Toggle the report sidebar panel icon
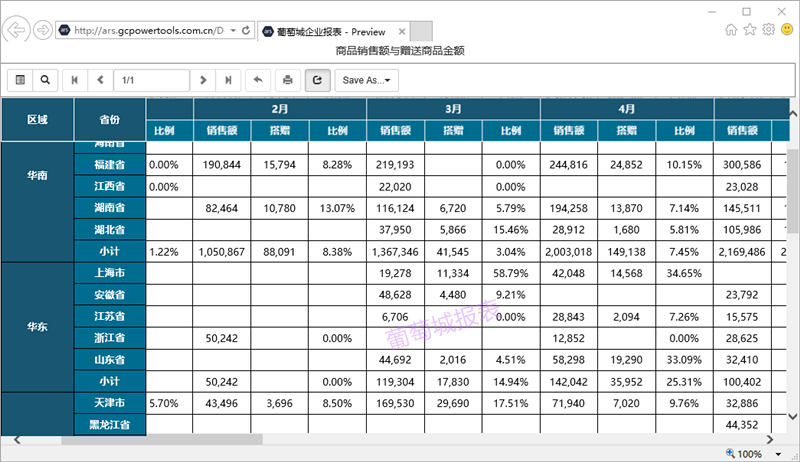 (21, 79)
